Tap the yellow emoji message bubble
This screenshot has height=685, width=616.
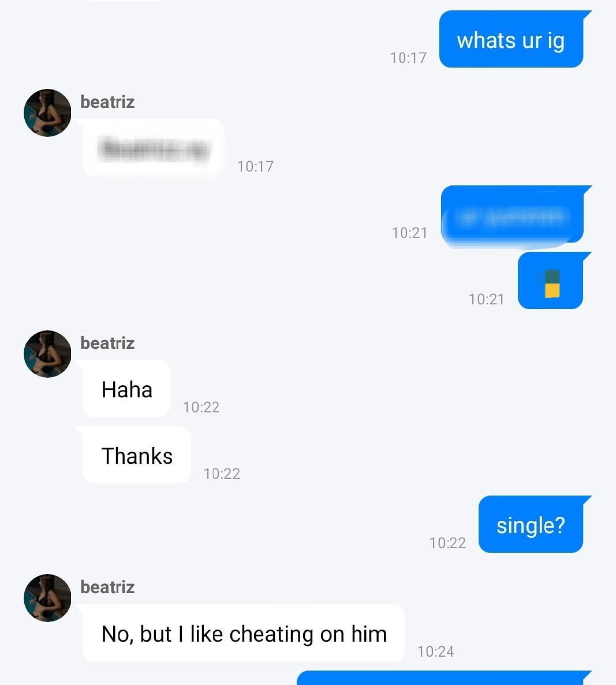(x=551, y=281)
